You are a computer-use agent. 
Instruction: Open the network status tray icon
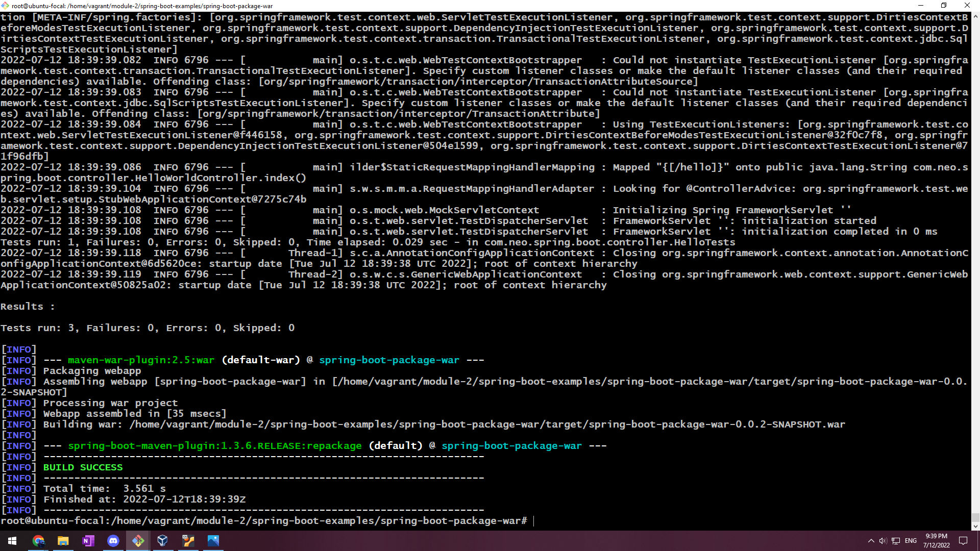pyautogui.click(x=896, y=541)
